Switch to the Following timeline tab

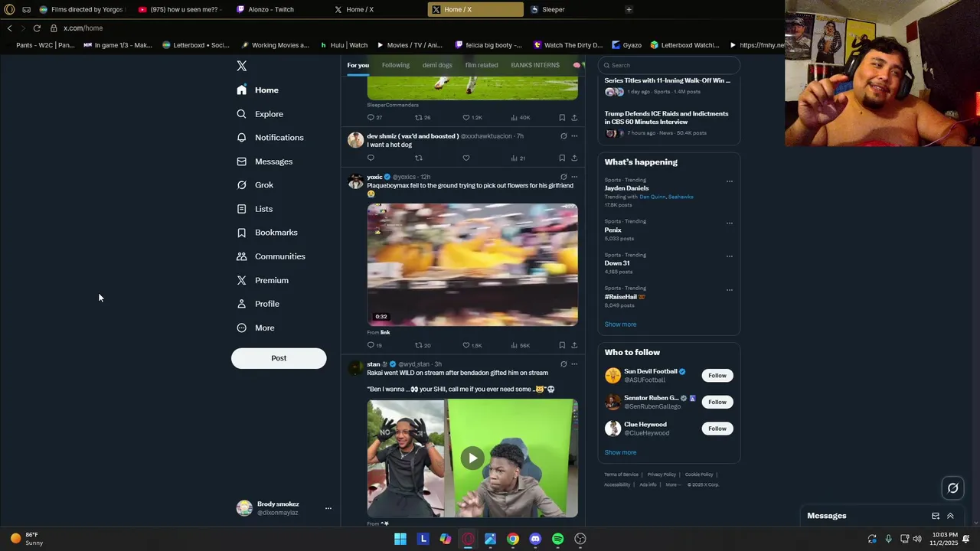pyautogui.click(x=396, y=65)
